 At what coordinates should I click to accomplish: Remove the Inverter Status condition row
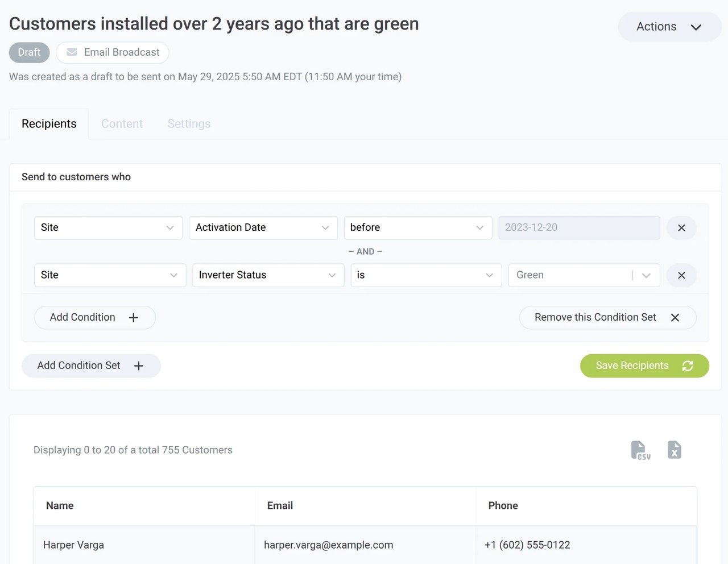pyautogui.click(x=681, y=275)
